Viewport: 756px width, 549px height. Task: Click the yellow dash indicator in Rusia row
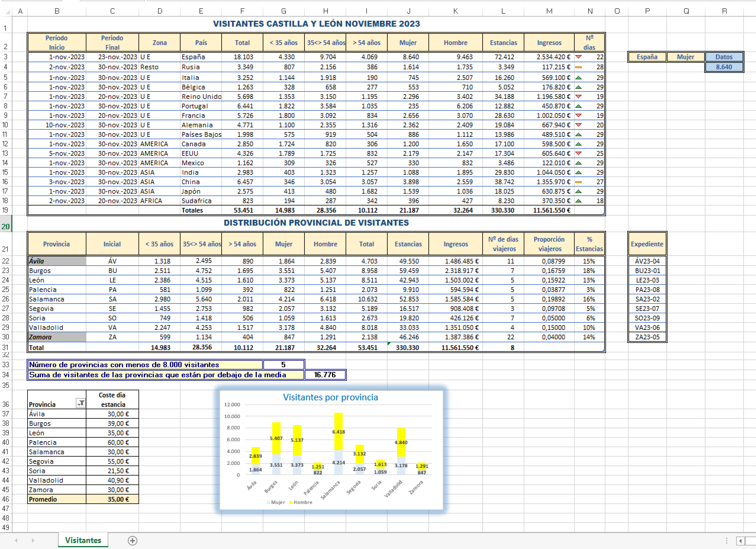point(579,67)
